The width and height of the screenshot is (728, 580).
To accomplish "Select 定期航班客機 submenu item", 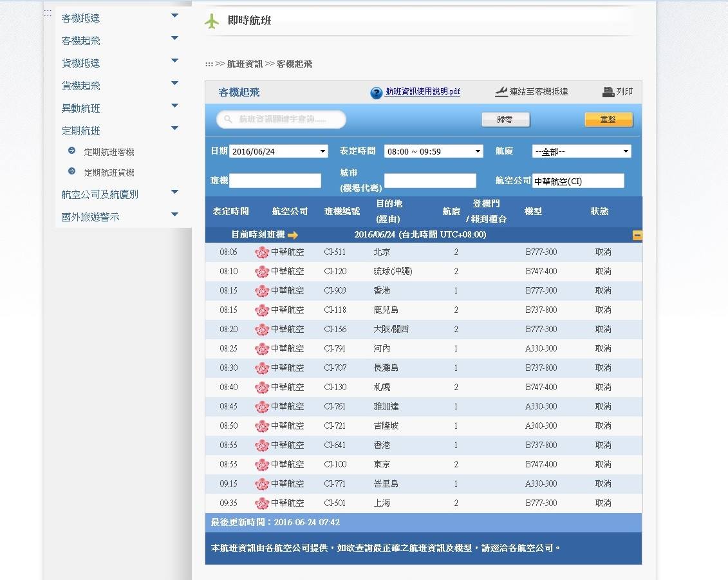I will [109, 152].
